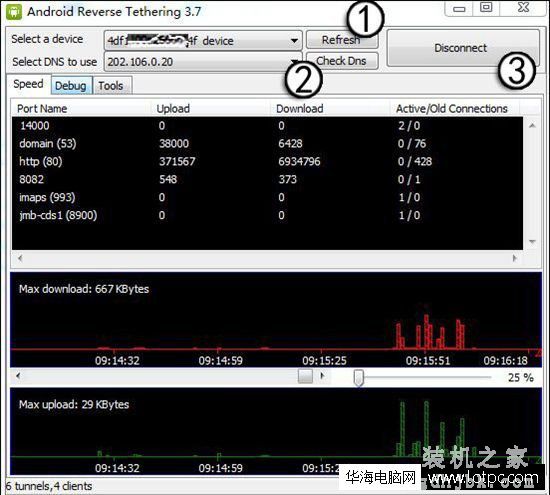This screenshot has height=495, width=550.
Task: Click the 0 / 76 connections value
Action: pos(412,143)
